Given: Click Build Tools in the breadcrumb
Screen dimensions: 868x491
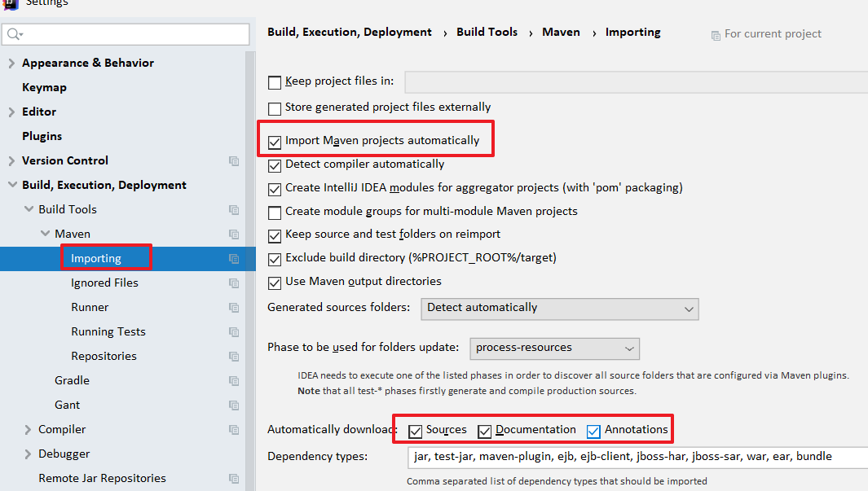Looking at the screenshot, I should tap(487, 33).
